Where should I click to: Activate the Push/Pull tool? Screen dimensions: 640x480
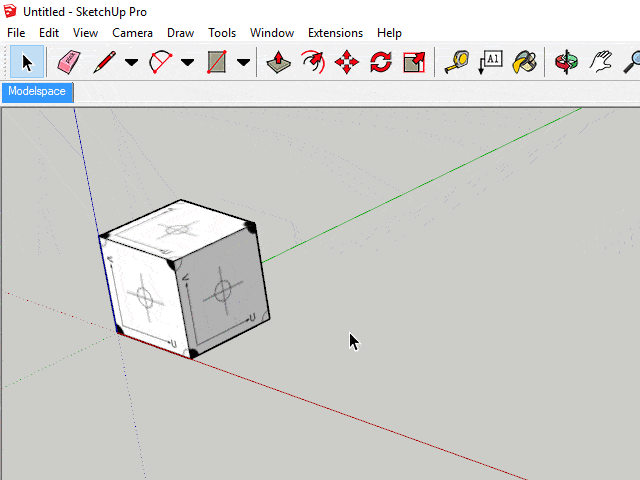coord(279,63)
